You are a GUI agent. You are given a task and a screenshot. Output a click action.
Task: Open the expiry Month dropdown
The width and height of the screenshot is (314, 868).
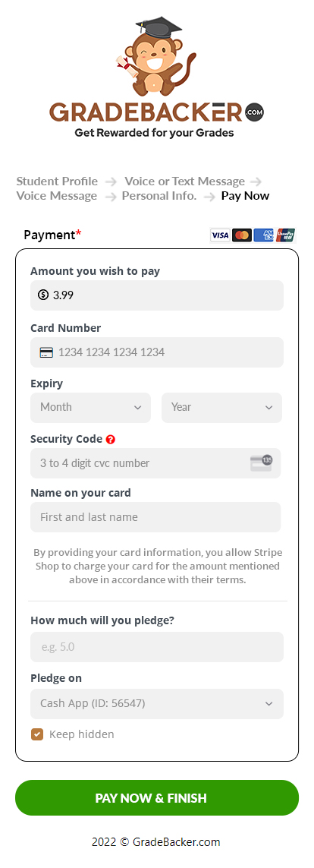(91, 408)
